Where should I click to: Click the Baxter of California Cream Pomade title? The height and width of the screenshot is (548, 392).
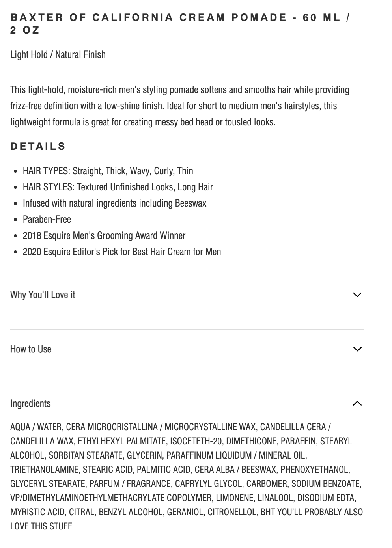click(180, 24)
